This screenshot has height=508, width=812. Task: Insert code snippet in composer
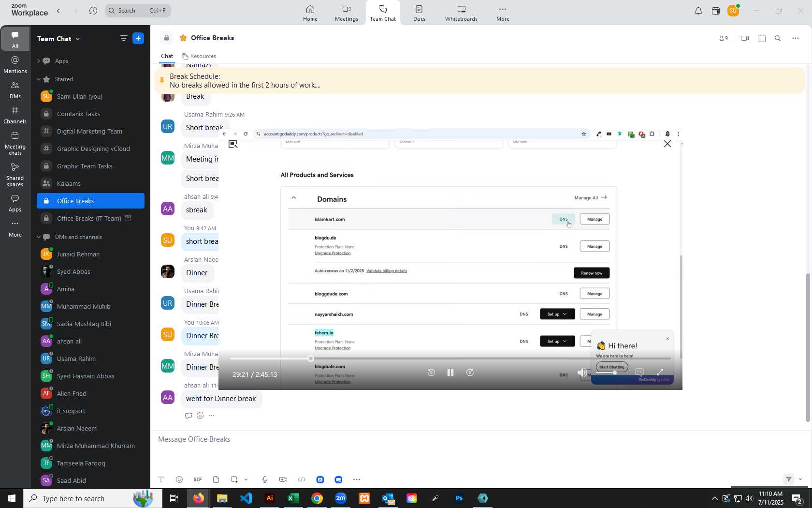[302, 479]
